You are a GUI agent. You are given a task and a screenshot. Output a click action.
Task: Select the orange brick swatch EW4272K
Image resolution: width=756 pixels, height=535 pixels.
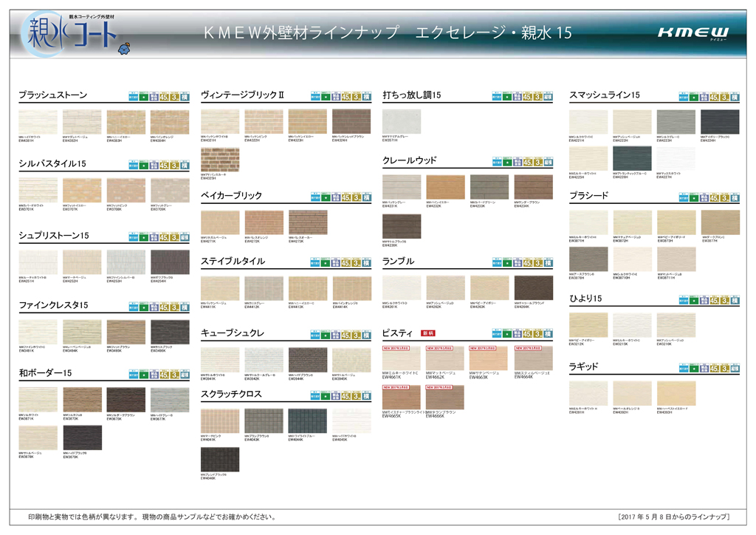tap(264, 222)
